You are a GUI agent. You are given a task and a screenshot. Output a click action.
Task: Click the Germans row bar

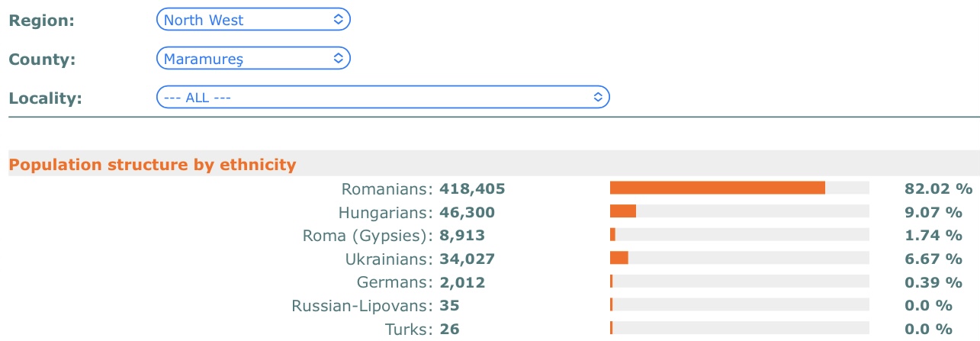[x=740, y=282]
